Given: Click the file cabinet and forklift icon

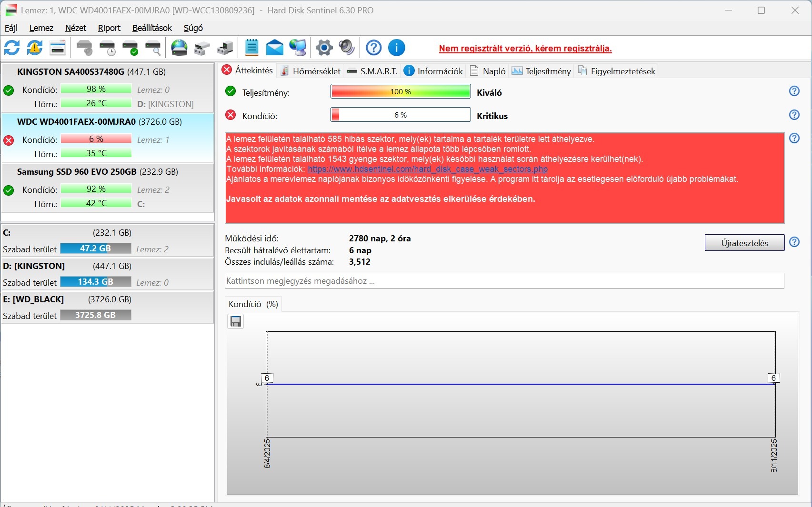Looking at the screenshot, I should [x=225, y=48].
